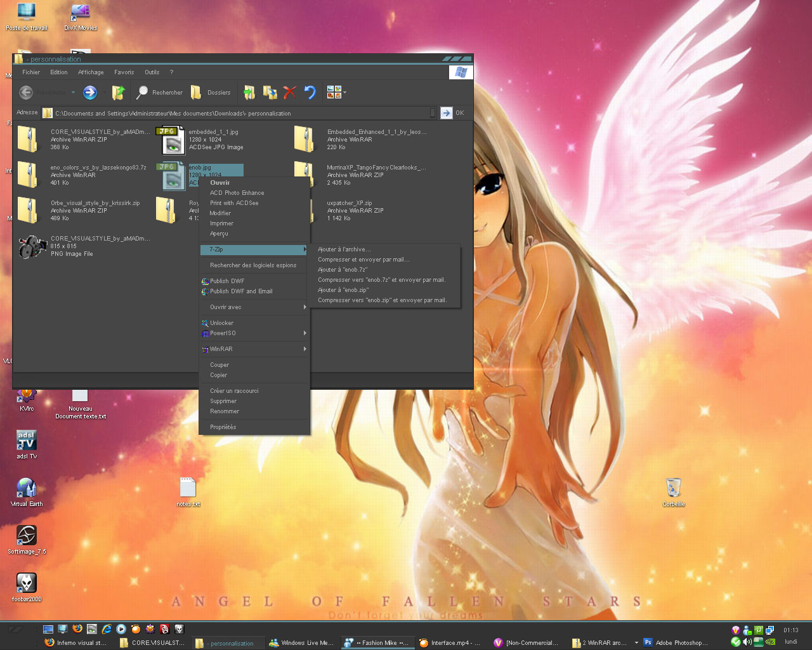The height and width of the screenshot is (650, 812).
Task: Open Virtual Earth desktop icon
Action: click(27, 493)
